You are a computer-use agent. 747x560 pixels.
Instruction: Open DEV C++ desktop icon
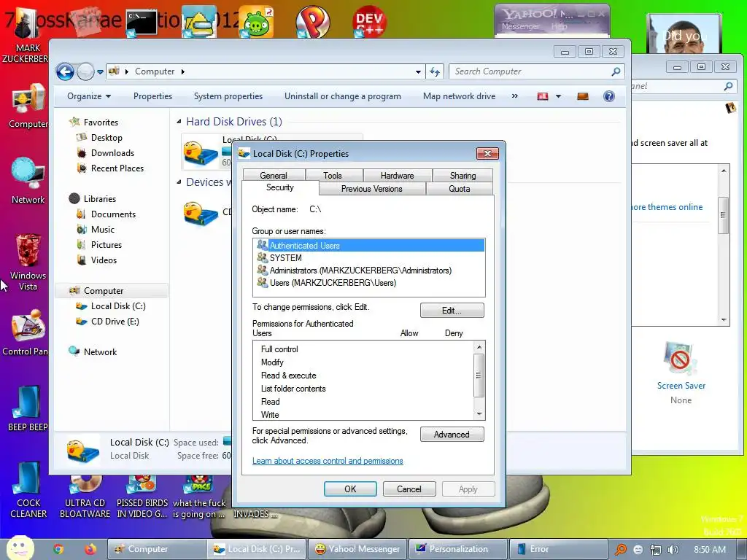tap(369, 21)
